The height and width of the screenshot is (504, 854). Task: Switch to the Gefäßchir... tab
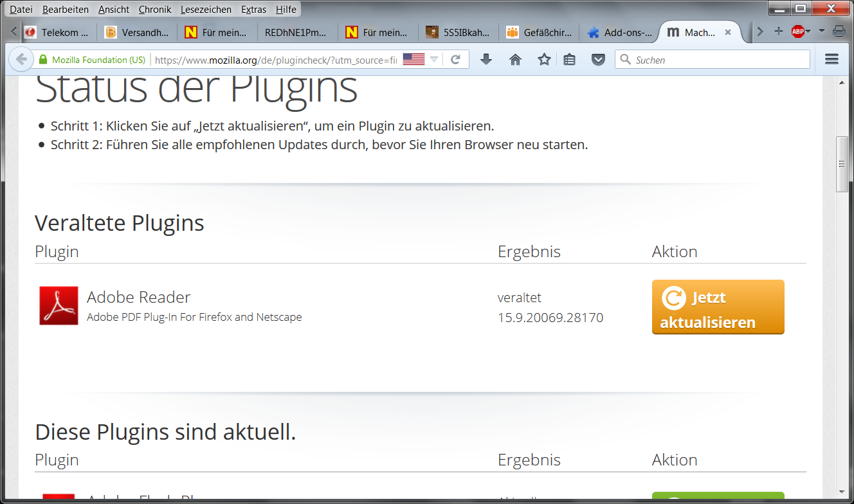pyautogui.click(x=539, y=32)
